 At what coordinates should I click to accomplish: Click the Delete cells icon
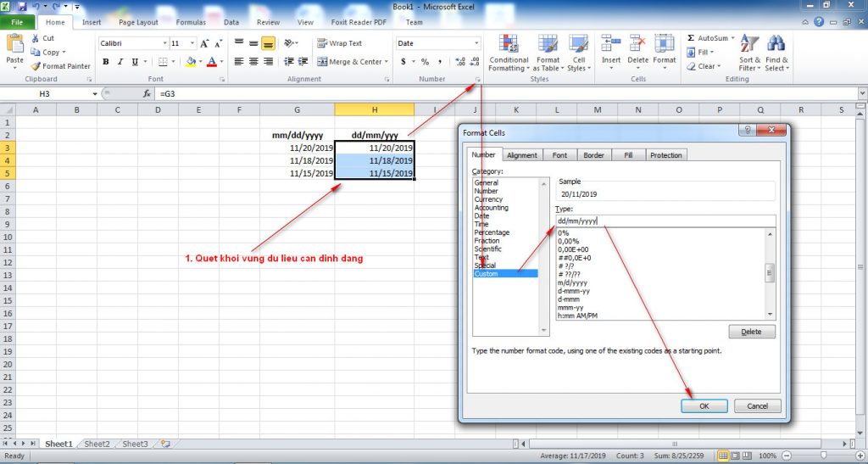637,44
